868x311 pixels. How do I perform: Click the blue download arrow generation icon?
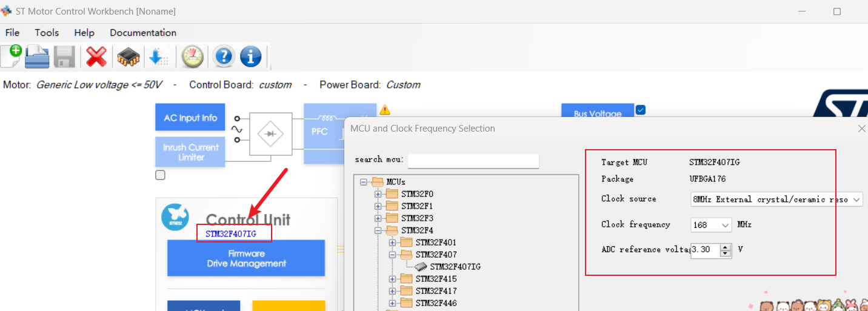(x=158, y=58)
